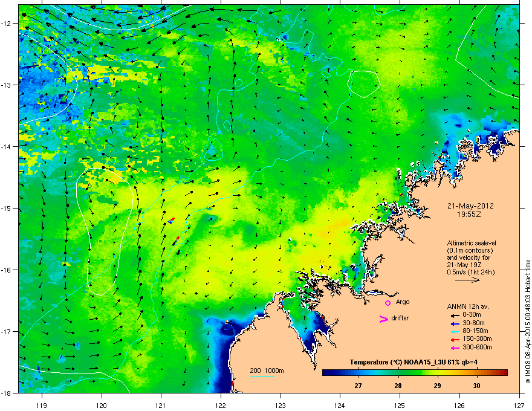
Task: Click the latitude axis label -14
Action: point(7,146)
